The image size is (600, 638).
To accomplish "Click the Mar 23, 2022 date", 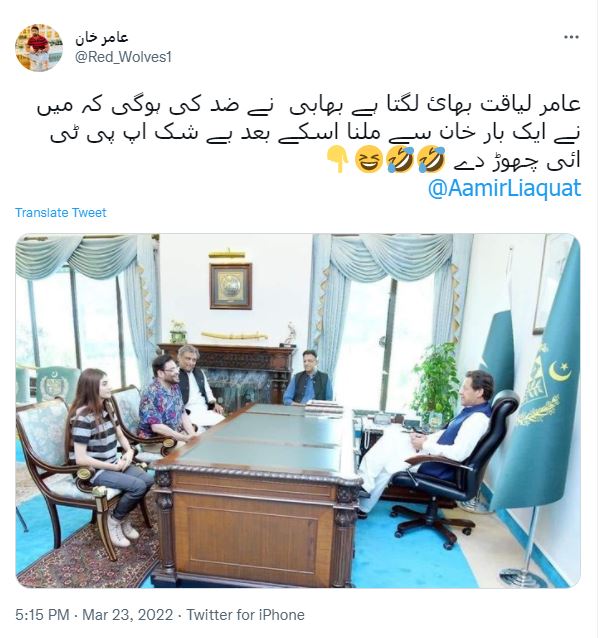I will coord(128,614).
